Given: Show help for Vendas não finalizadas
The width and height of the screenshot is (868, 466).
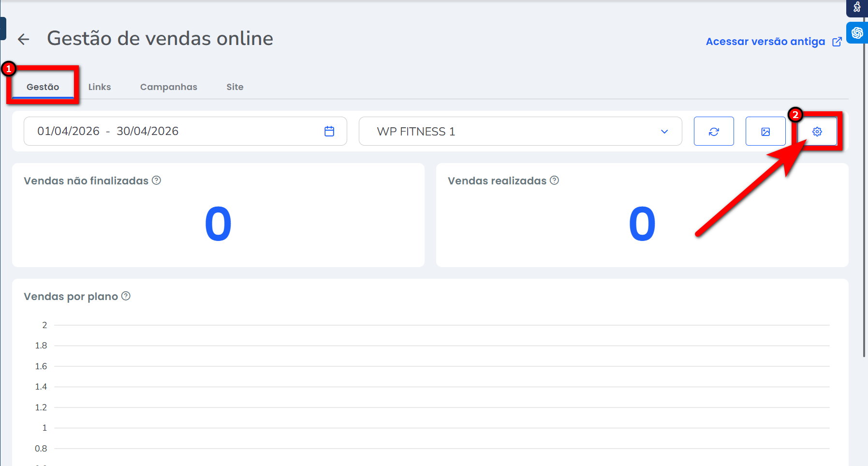Looking at the screenshot, I should pyautogui.click(x=156, y=180).
